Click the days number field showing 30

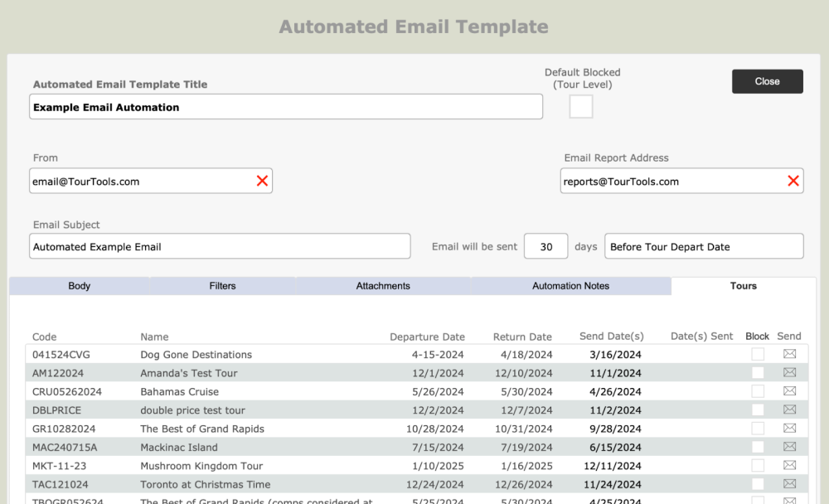coord(546,246)
